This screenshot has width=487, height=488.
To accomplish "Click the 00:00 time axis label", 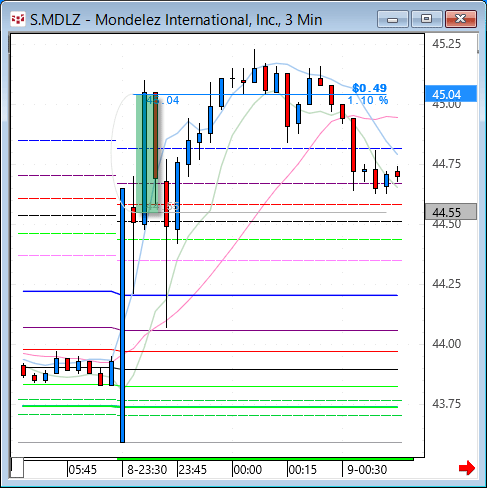I will (x=248, y=470).
